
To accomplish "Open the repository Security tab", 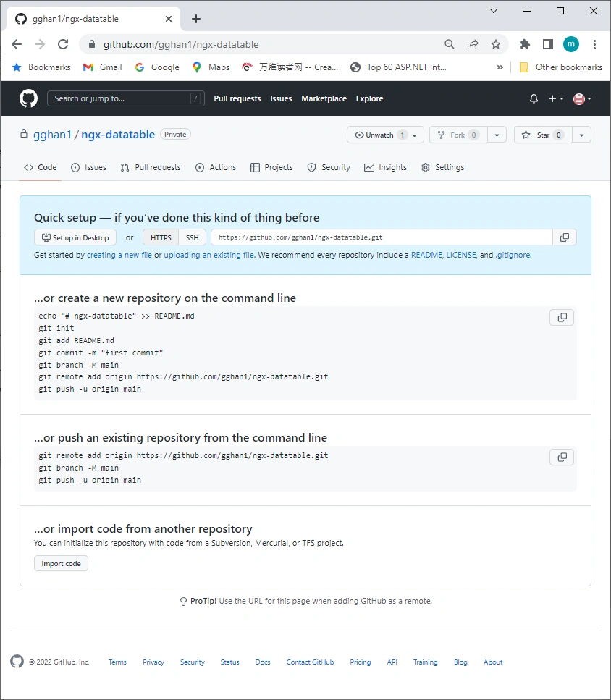I will tap(329, 167).
